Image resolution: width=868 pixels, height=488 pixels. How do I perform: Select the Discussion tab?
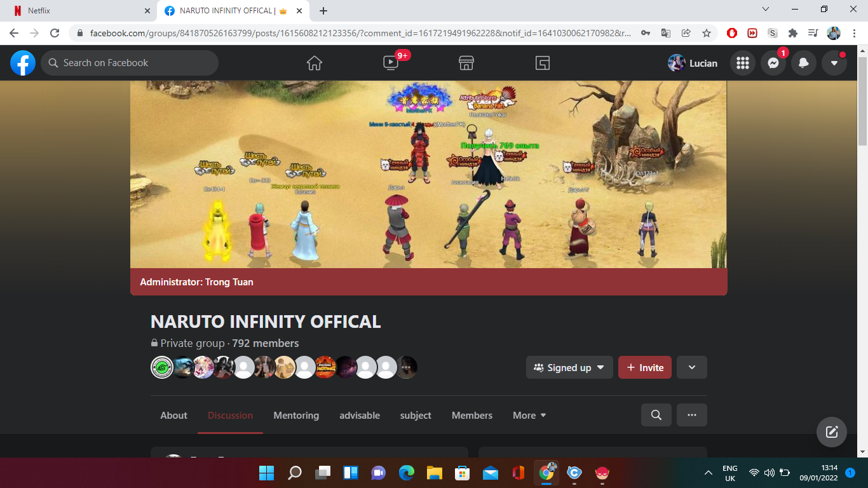tap(230, 415)
